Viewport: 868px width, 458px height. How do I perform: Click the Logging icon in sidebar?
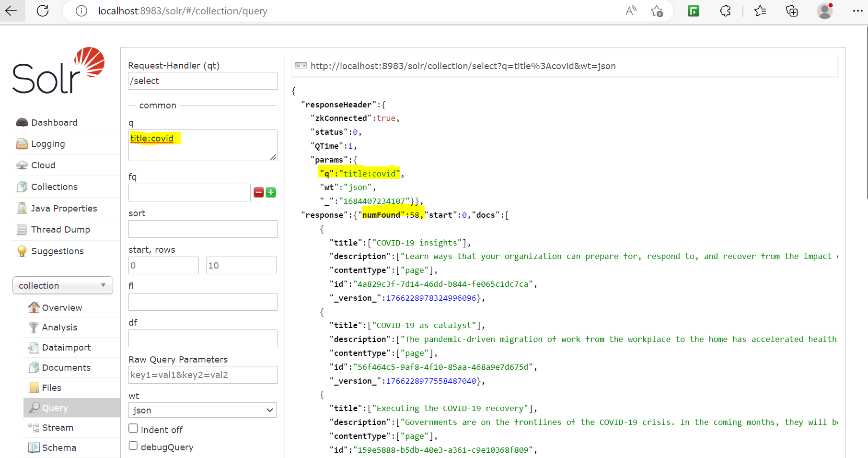pyautogui.click(x=22, y=143)
